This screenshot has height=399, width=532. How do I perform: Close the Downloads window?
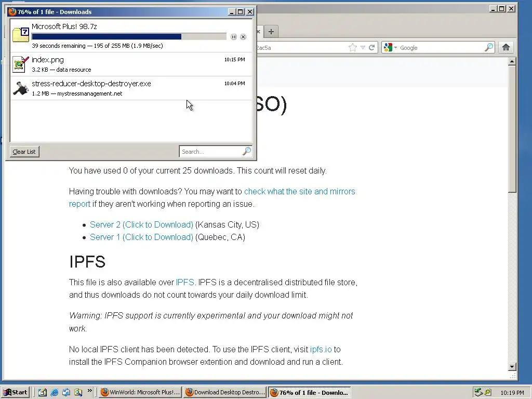[250, 12]
